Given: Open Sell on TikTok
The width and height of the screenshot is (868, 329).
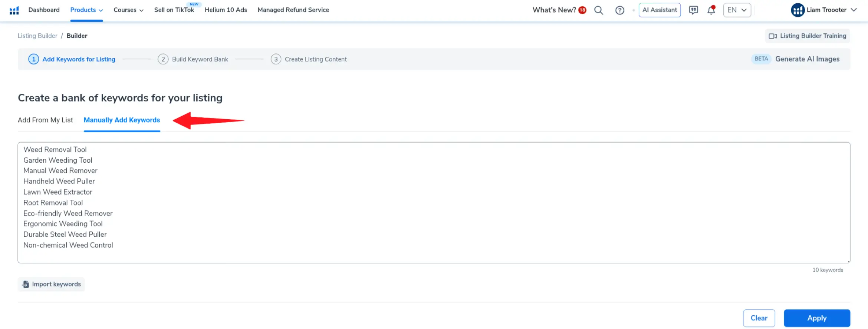Looking at the screenshot, I should (x=174, y=10).
